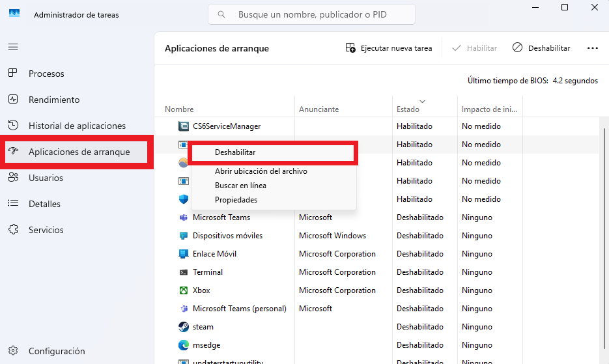Select Aplicaciones de arranque in sidebar
The image size is (609, 364).
76,152
